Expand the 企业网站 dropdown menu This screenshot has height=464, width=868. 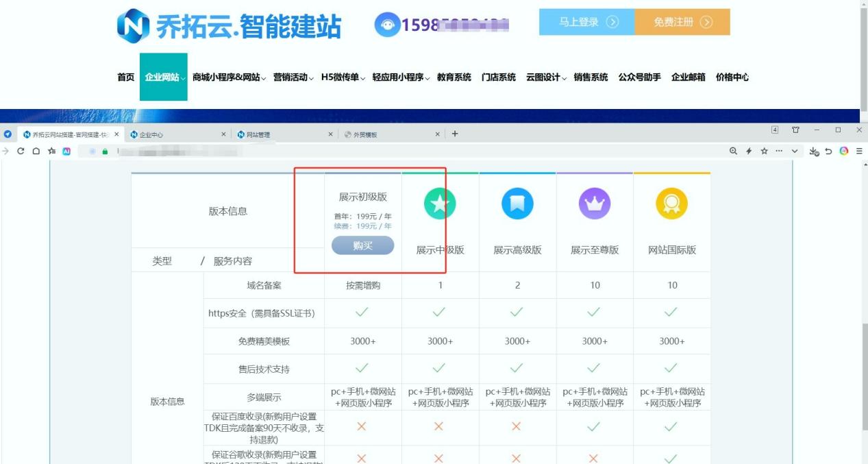click(162, 77)
